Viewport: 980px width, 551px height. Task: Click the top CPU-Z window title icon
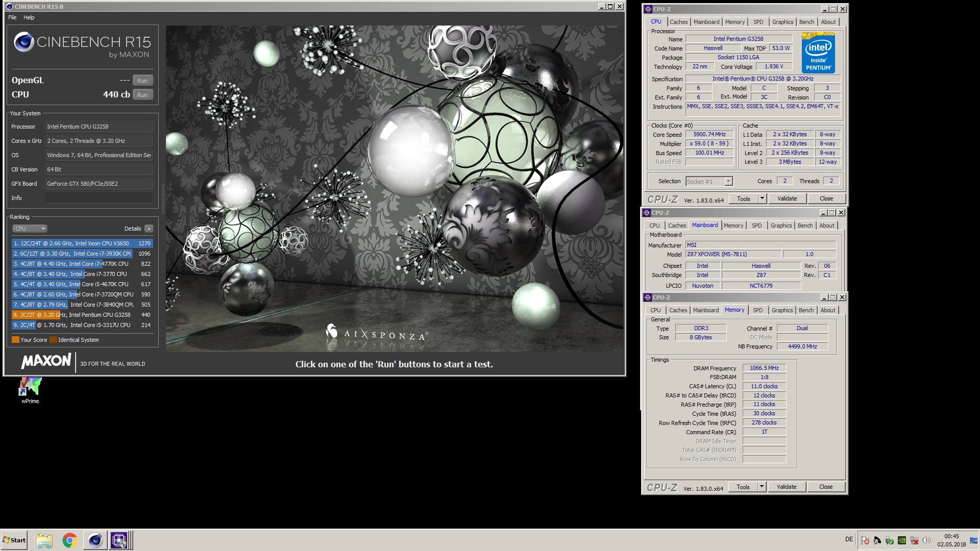coord(648,9)
